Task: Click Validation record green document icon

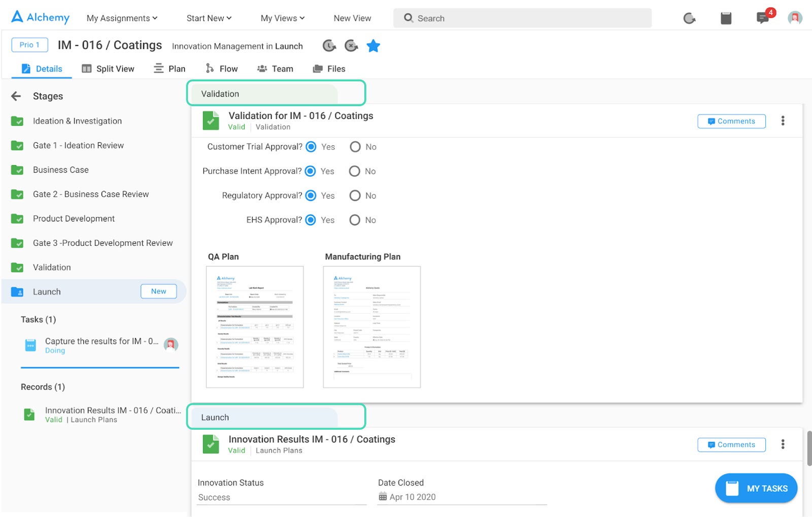Action: click(x=211, y=121)
